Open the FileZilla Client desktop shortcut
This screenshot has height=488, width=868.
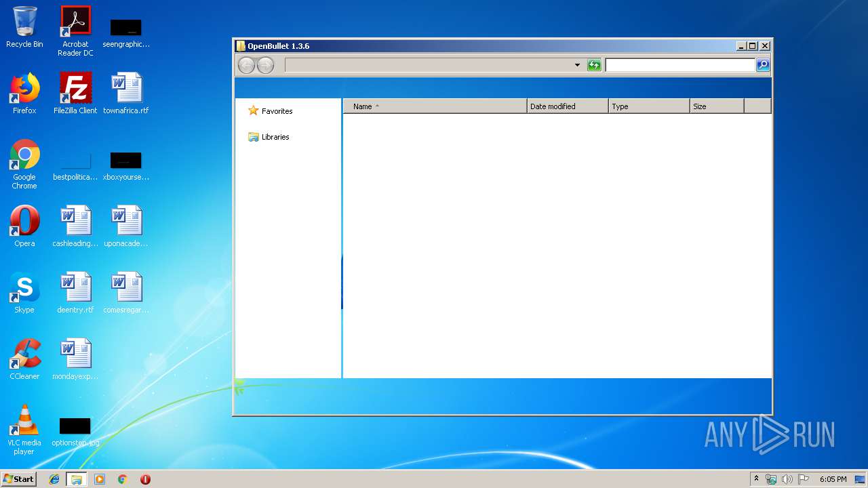[75, 94]
